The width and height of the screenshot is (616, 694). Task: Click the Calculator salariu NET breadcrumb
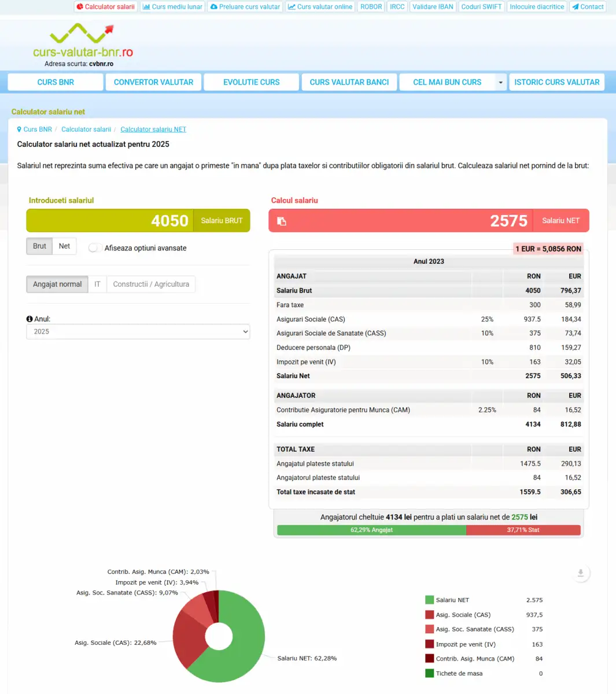click(x=153, y=130)
